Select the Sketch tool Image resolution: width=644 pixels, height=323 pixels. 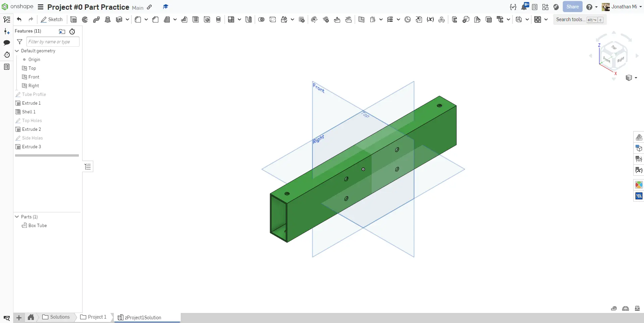tap(52, 19)
